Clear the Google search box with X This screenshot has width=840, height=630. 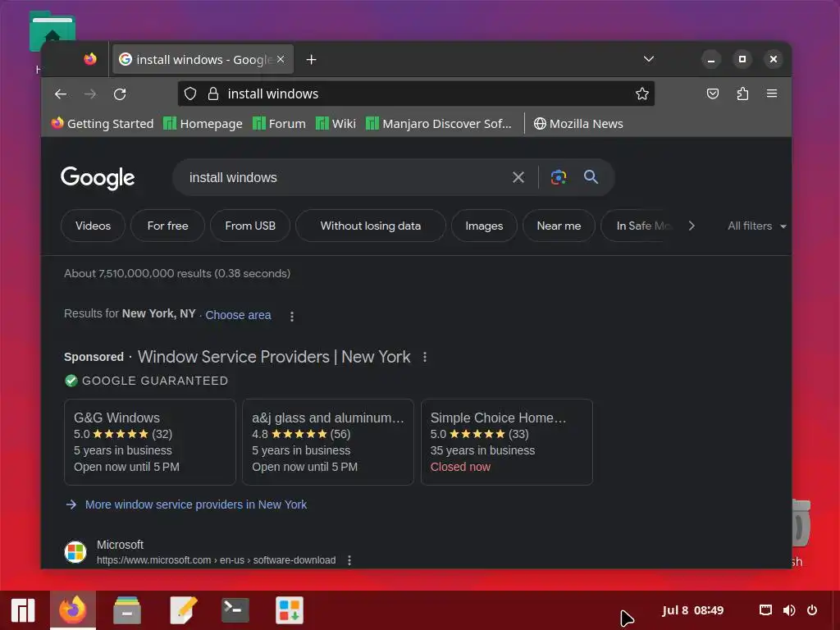click(518, 177)
